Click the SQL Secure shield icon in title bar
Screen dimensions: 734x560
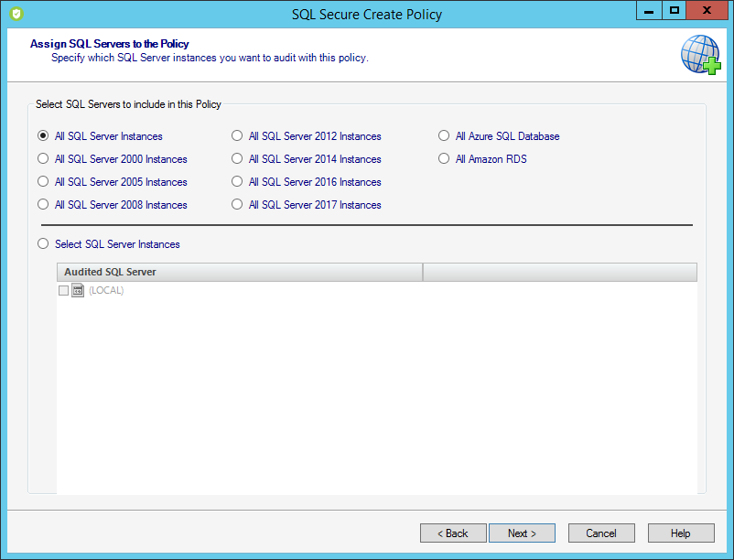(x=16, y=14)
